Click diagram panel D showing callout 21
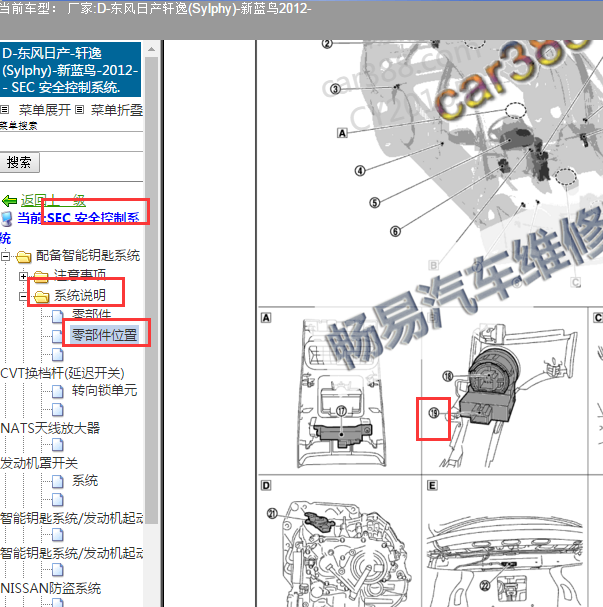 pyautogui.click(x=340, y=542)
